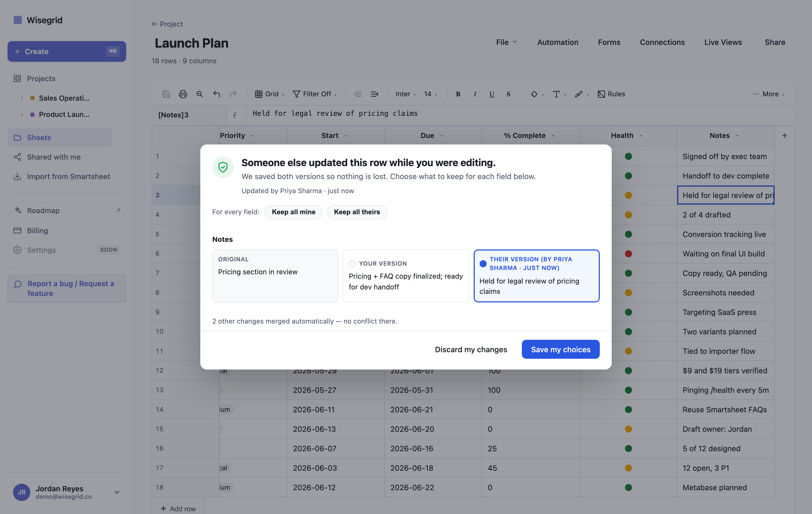Click the shield icon in dialog
Image resolution: width=812 pixels, height=514 pixels.
click(x=223, y=167)
